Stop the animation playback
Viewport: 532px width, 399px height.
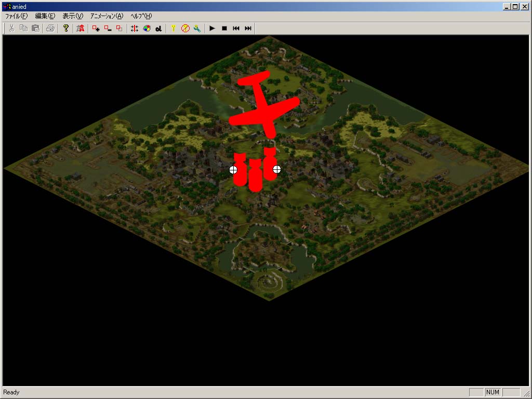coord(224,28)
